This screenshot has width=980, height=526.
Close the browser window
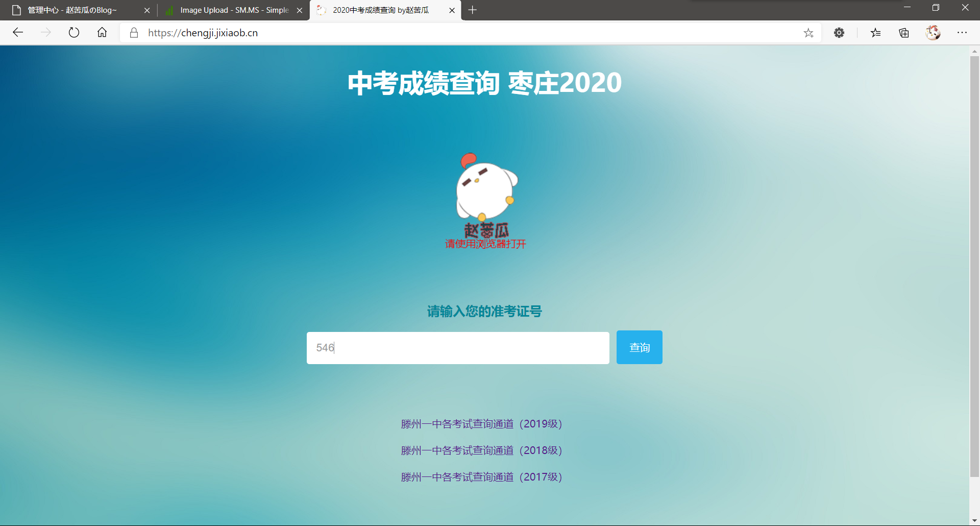pyautogui.click(x=965, y=8)
